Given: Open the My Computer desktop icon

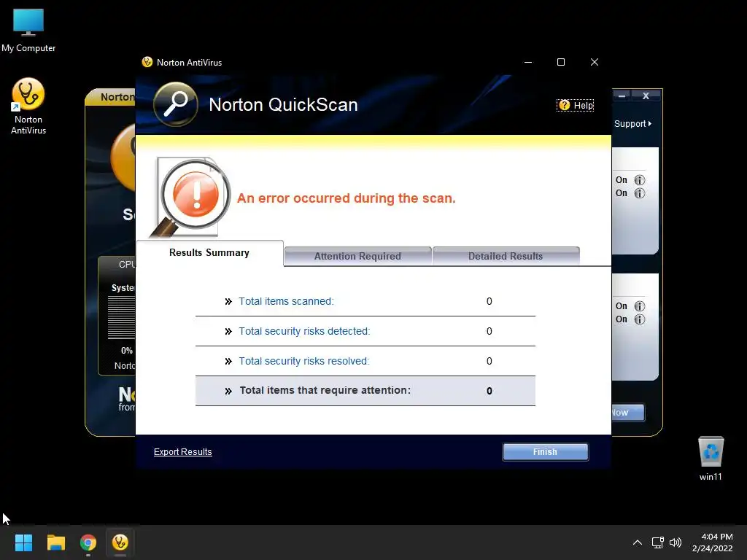Looking at the screenshot, I should (28, 31).
